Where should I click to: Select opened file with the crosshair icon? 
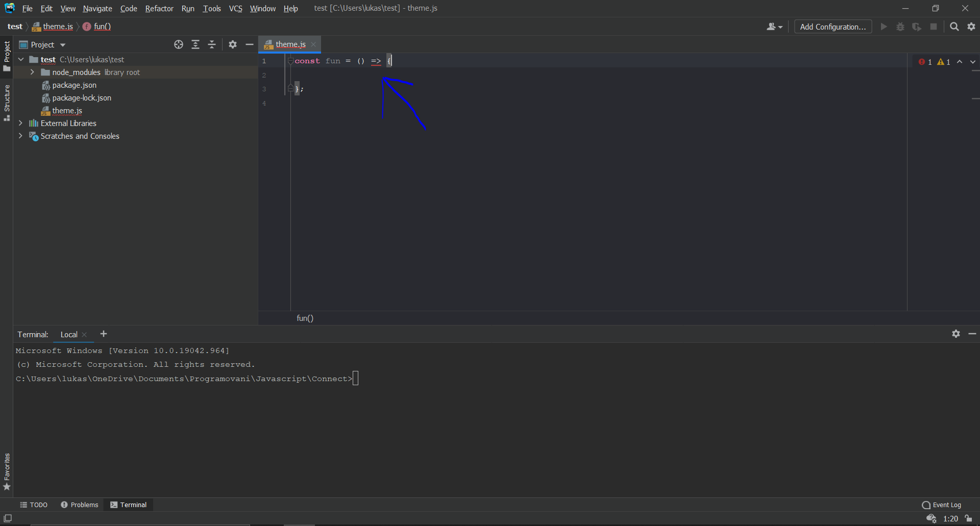[179, 44]
